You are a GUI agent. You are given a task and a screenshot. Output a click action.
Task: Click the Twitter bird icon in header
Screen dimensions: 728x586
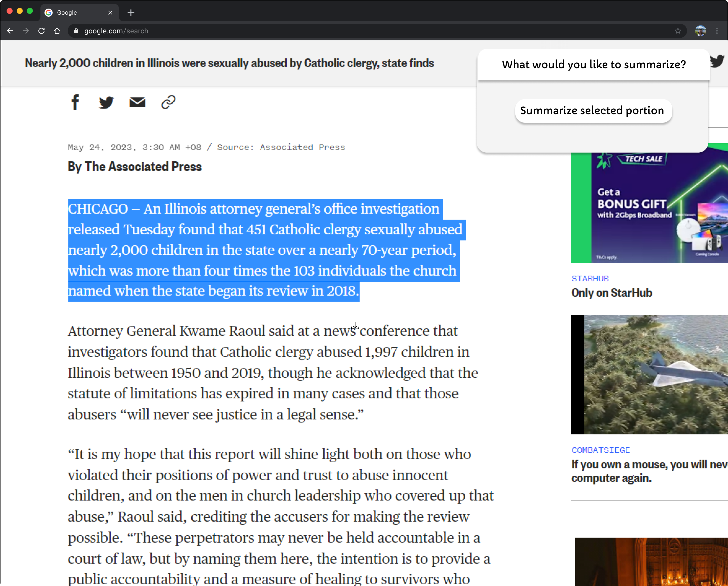pyautogui.click(x=717, y=61)
